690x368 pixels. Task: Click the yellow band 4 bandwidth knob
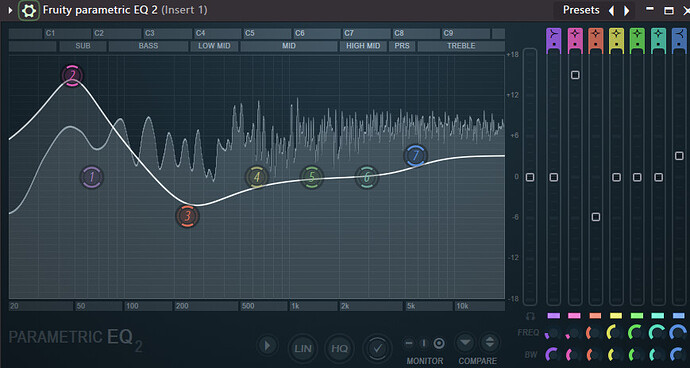616,354
